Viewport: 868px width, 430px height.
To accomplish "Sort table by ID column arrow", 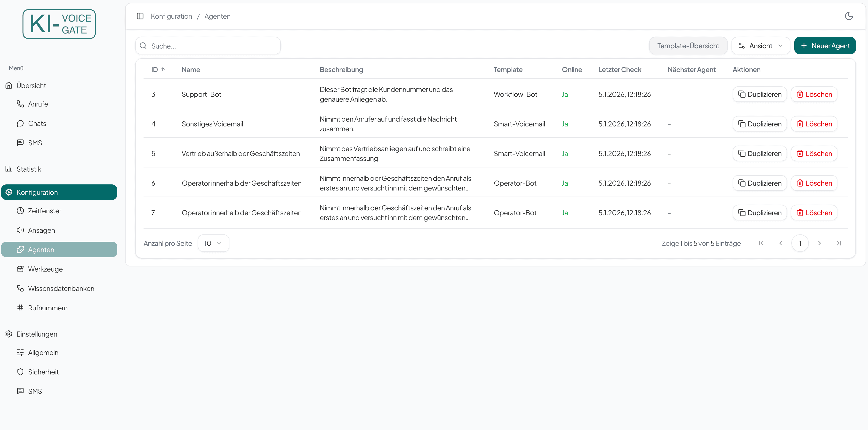I will (x=163, y=69).
